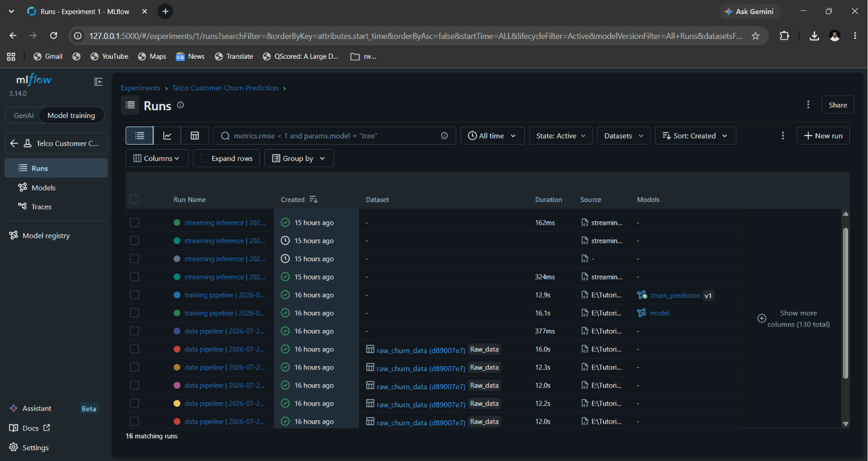Open Docs in external page

pos(30,428)
